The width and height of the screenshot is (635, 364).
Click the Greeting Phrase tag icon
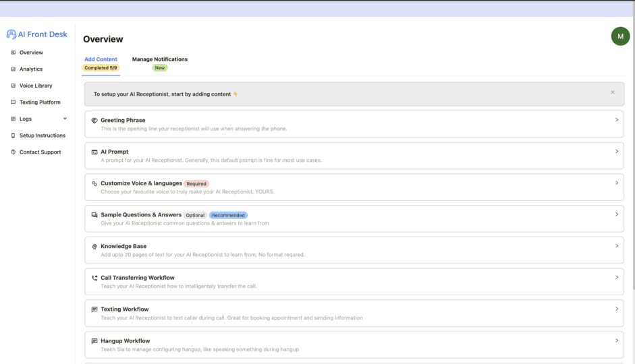[94, 121]
